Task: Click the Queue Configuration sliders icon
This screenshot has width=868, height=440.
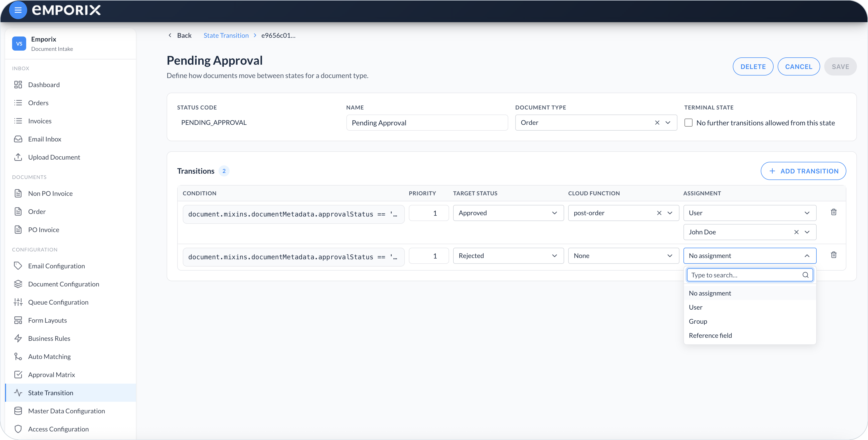Action: coord(18,302)
